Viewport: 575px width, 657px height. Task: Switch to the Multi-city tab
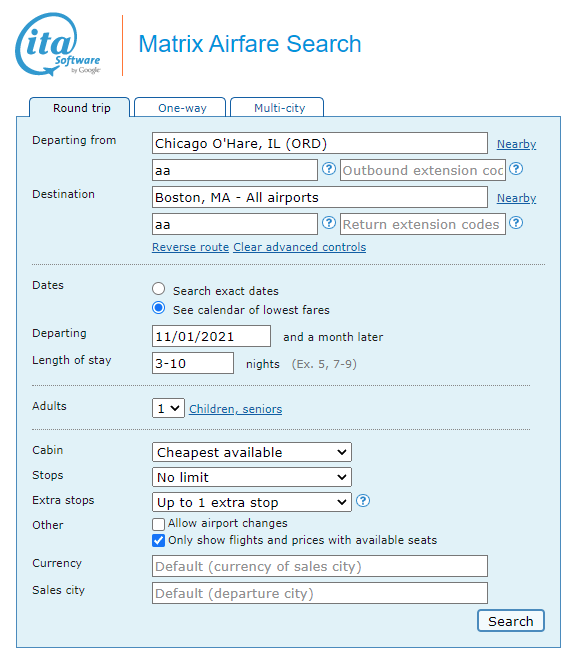279,108
